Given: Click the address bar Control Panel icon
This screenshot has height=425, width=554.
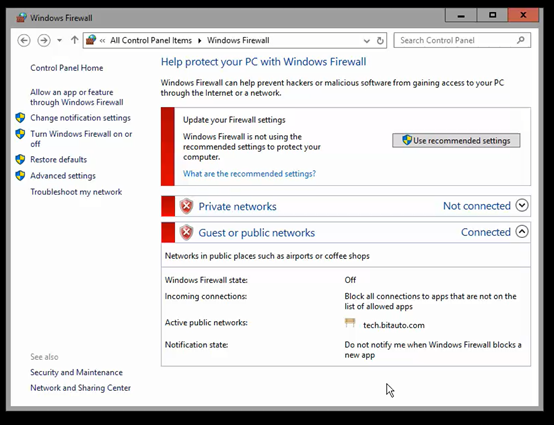Looking at the screenshot, I should pyautogui.click(x=91, y=40).
